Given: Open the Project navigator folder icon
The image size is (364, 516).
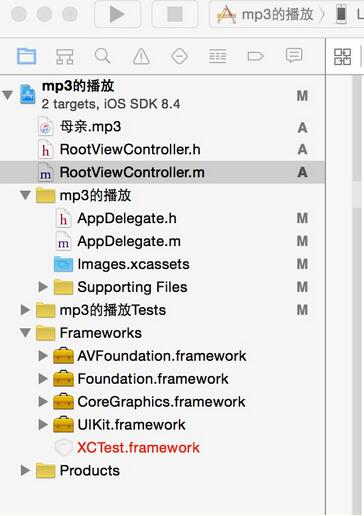Looking at the screenshot, I should point(27,56).
